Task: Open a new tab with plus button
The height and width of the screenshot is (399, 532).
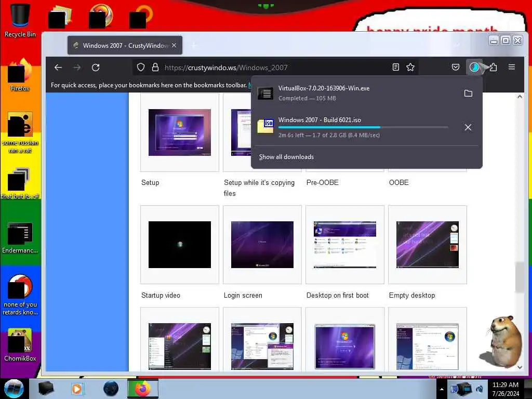Action: (194, 46)
